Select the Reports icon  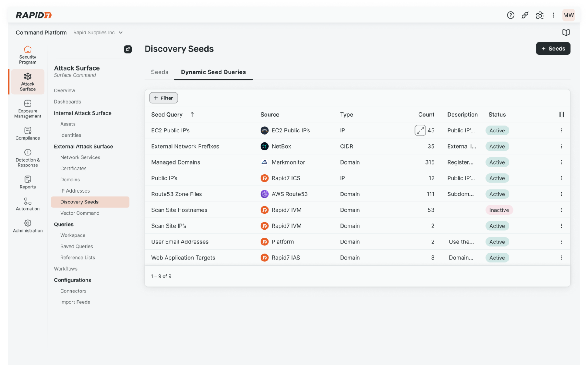27,180
